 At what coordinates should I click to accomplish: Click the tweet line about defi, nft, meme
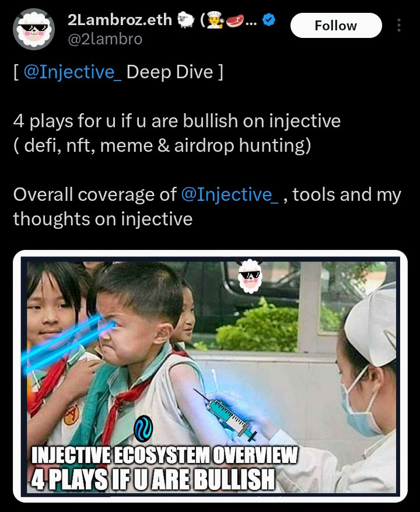(162, 145)
